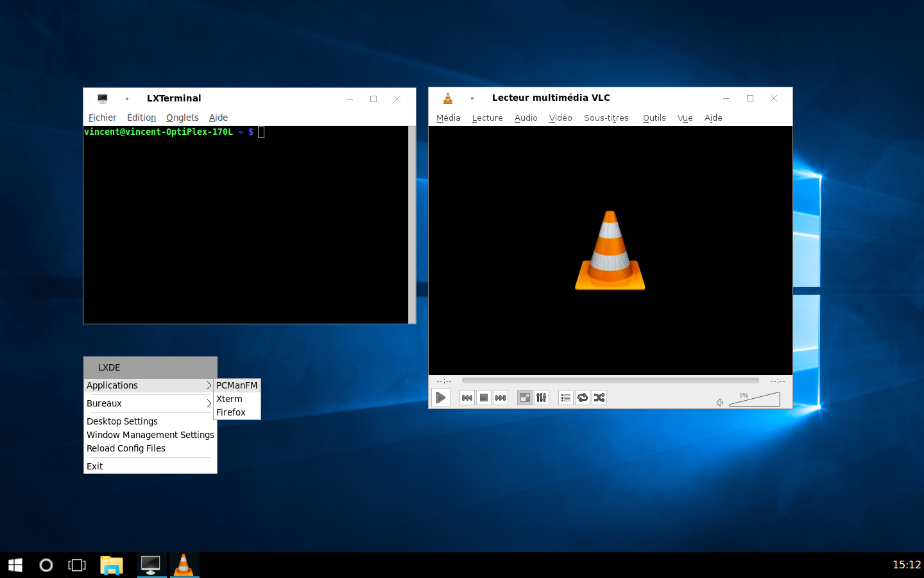
Task: Switch to LXTerminal via taskbar monitor icon
Action: pos(151,565)
